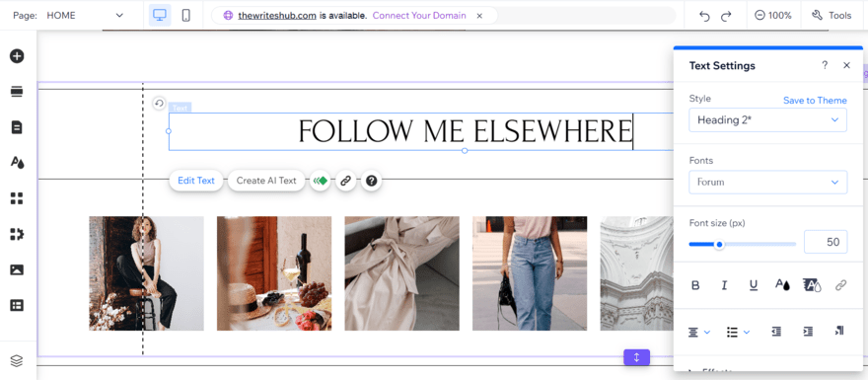Open the text highlight color picker
The image size is (868, 380).
click(812, 285)
